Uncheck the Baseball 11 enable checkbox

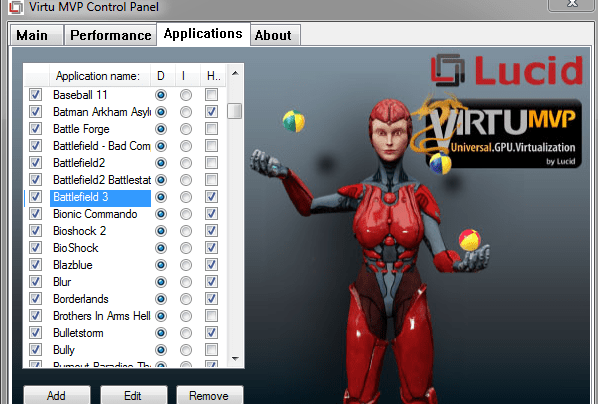pyautogui.click(x=35, y=95)
